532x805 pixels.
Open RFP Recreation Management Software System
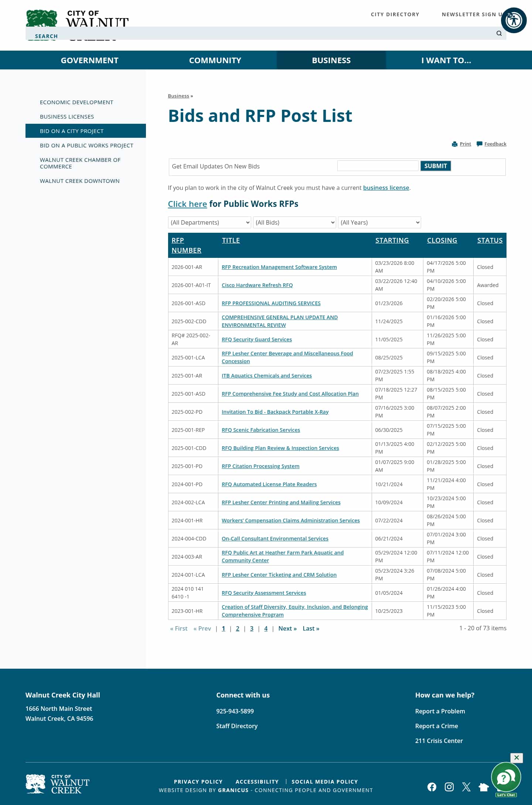[279, 267]
